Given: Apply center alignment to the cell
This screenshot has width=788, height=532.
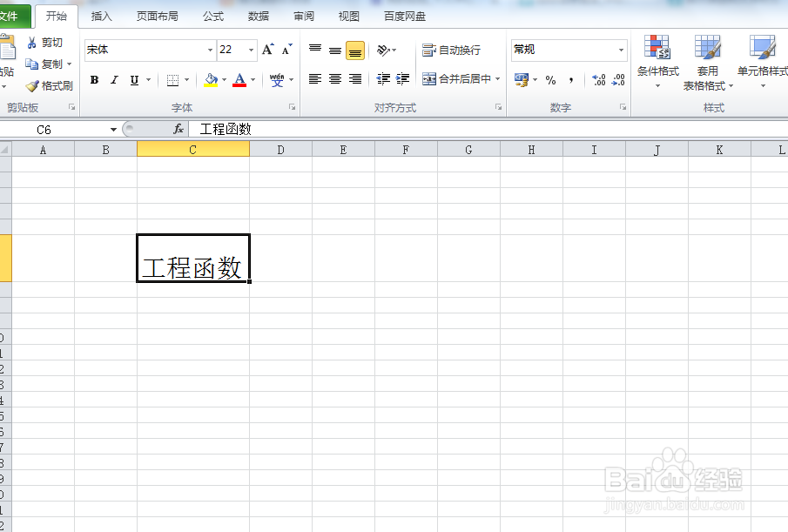Looking at the screenshot, I should (x=334, y=80).
